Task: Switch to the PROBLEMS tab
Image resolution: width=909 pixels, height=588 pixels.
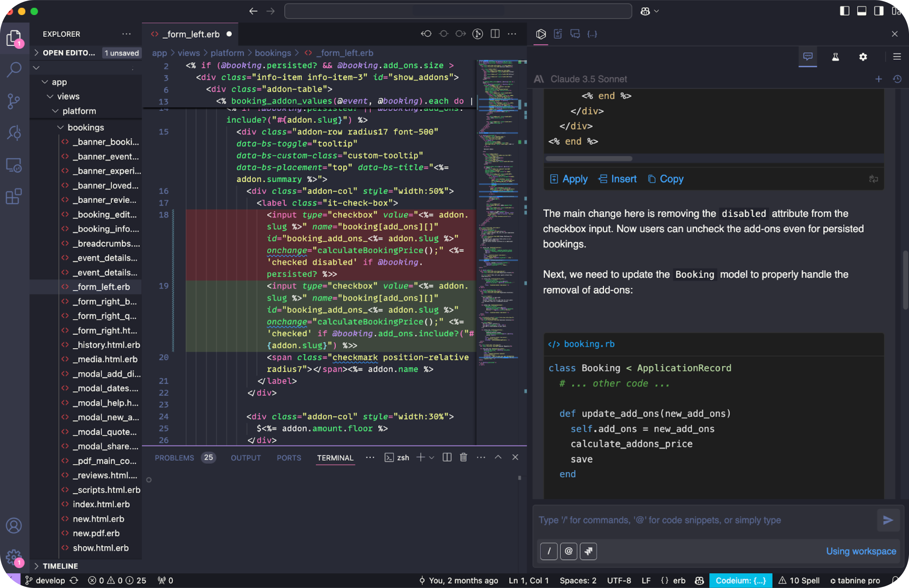Action: pyautogui.click(x=174, y=458)
